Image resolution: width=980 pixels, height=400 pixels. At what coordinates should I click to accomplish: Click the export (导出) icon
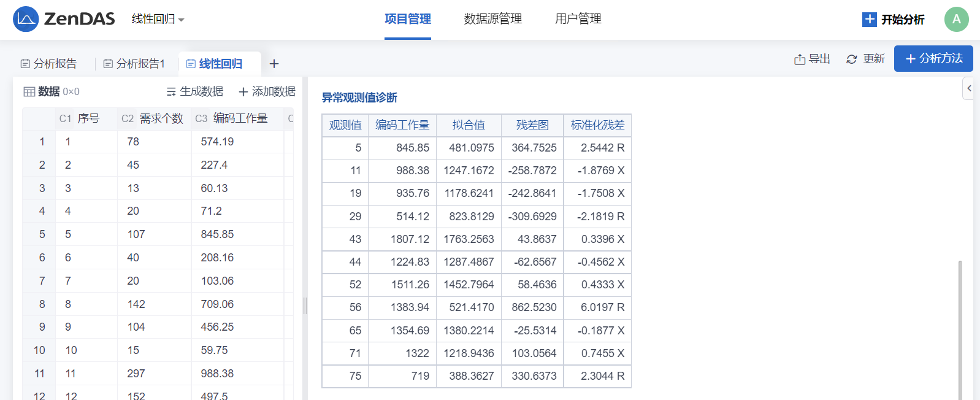point(800,60)
